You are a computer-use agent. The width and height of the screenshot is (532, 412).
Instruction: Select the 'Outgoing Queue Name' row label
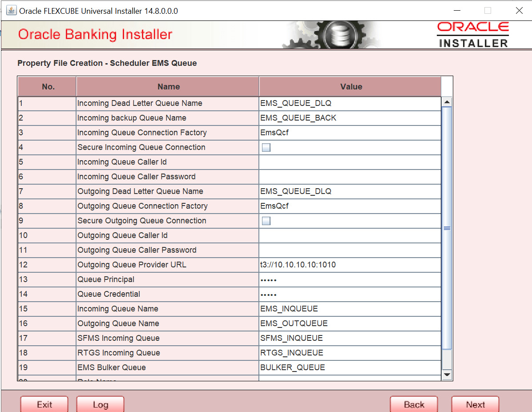coord(118,323)
